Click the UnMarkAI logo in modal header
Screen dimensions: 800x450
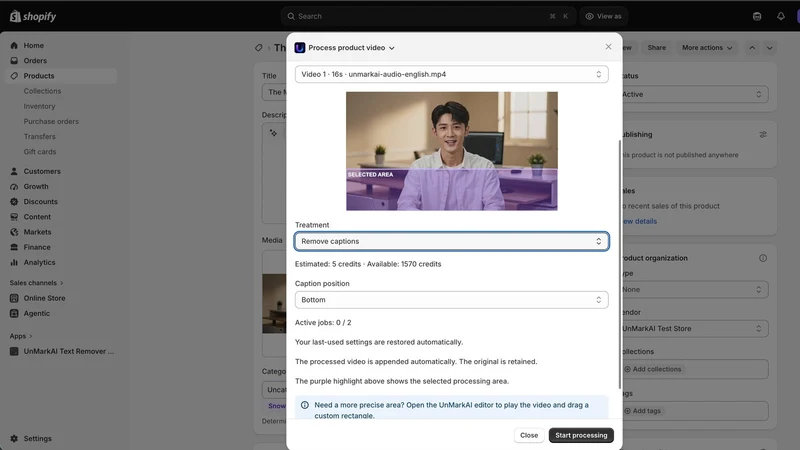300,47
